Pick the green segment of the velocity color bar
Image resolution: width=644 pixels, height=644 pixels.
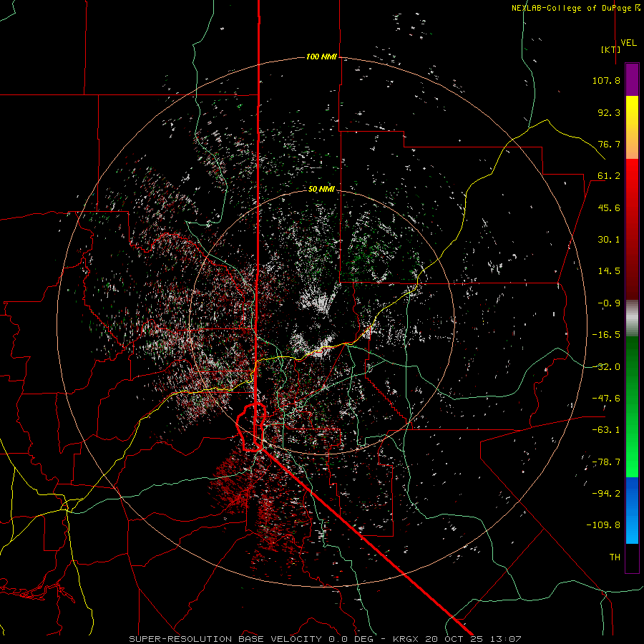click(x=632, y=406)
